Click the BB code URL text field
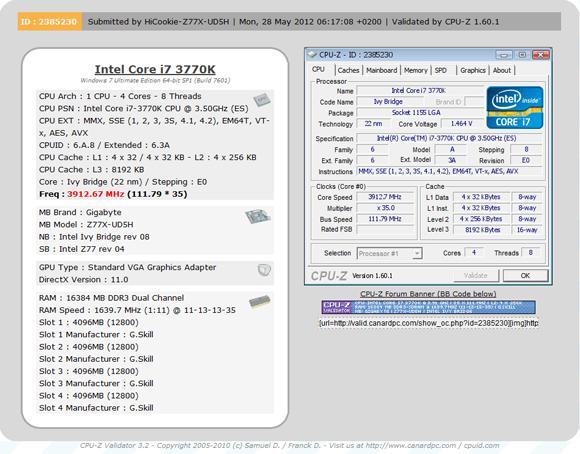Viewport: 580px width, 454px height. coord(428,323)
